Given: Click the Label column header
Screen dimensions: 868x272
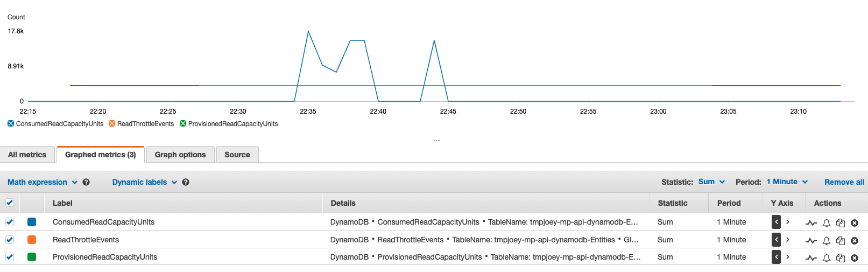Looking at the screenshot, I should click(x=62, y=203).
